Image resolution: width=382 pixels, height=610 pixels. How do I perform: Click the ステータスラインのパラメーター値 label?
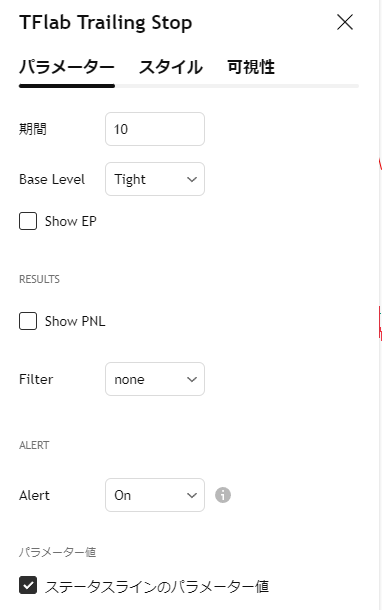[157, 586]
